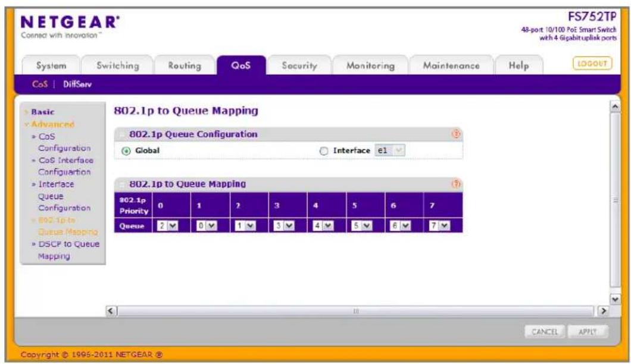Click the APPLY button
This screenshot has width=631, height=364.
click(x=588, y=332)
